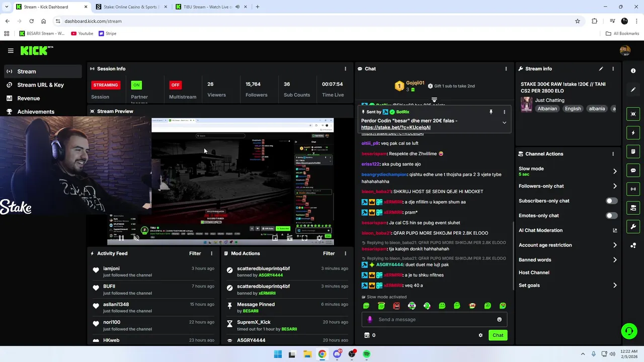Open Windows Start menu

(x=278, y=354)
